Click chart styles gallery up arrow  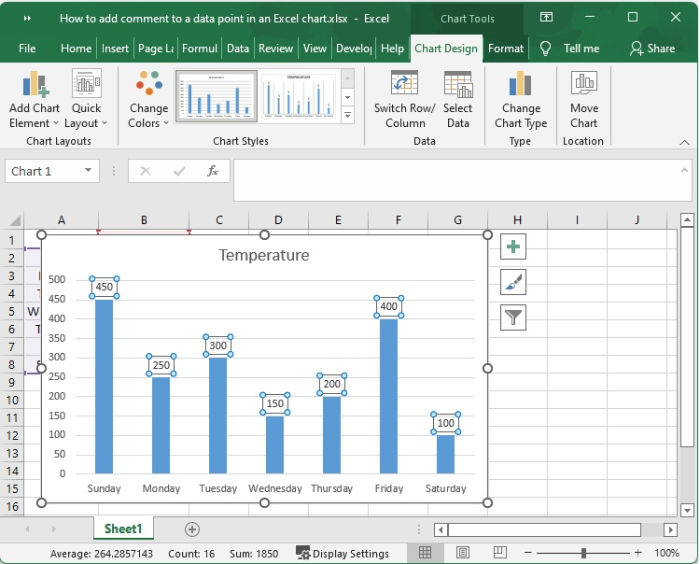[348, 80]
